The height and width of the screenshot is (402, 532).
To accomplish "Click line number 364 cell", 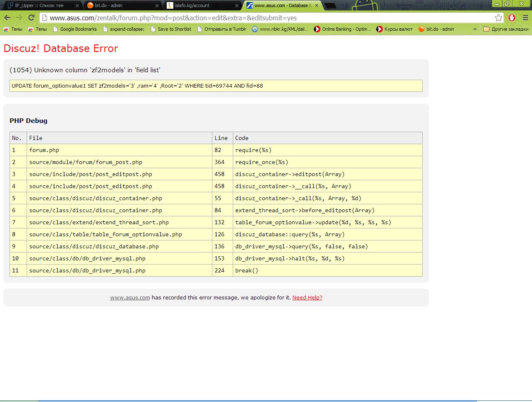I will click(222, 162).
